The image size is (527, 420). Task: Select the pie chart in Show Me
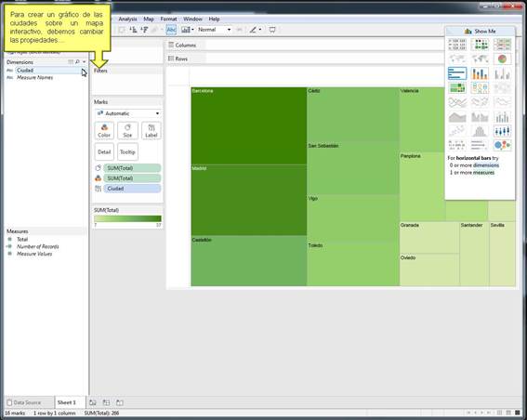(502, 59)
